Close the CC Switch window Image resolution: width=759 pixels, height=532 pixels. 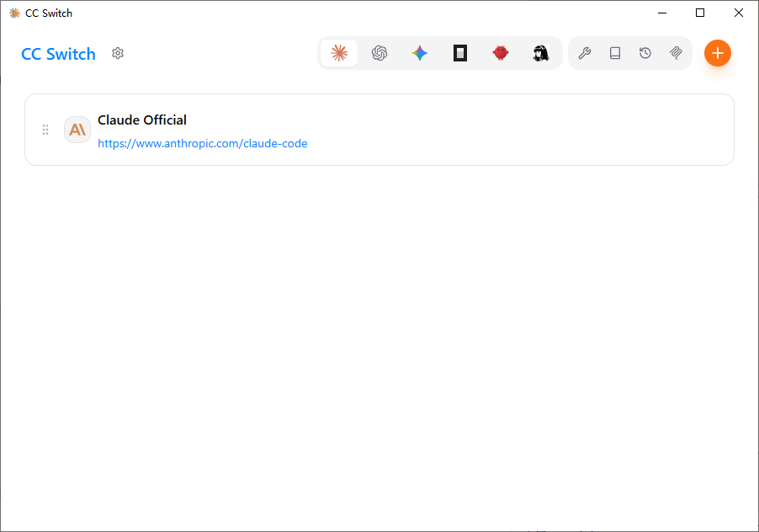pos(739,13)
